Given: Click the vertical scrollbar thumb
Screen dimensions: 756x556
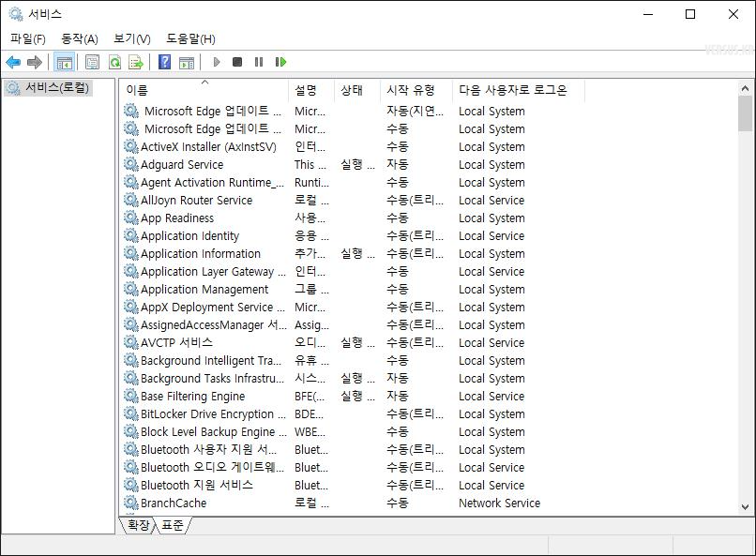Looking at the screenshot, I should pos(745,113).
